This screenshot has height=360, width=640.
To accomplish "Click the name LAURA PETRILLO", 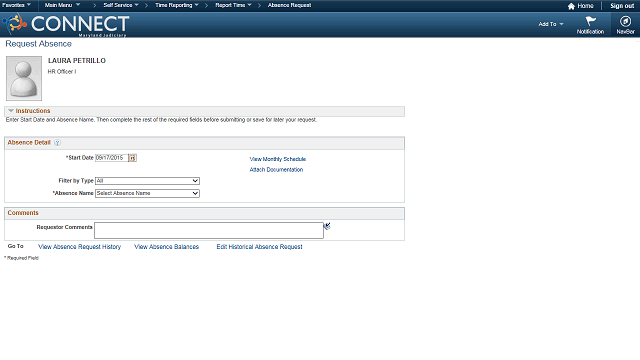I will tap(77, 61).
